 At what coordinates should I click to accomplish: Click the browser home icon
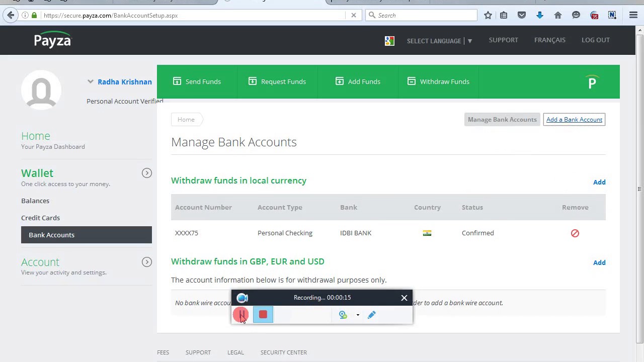[x=558, y=15]
